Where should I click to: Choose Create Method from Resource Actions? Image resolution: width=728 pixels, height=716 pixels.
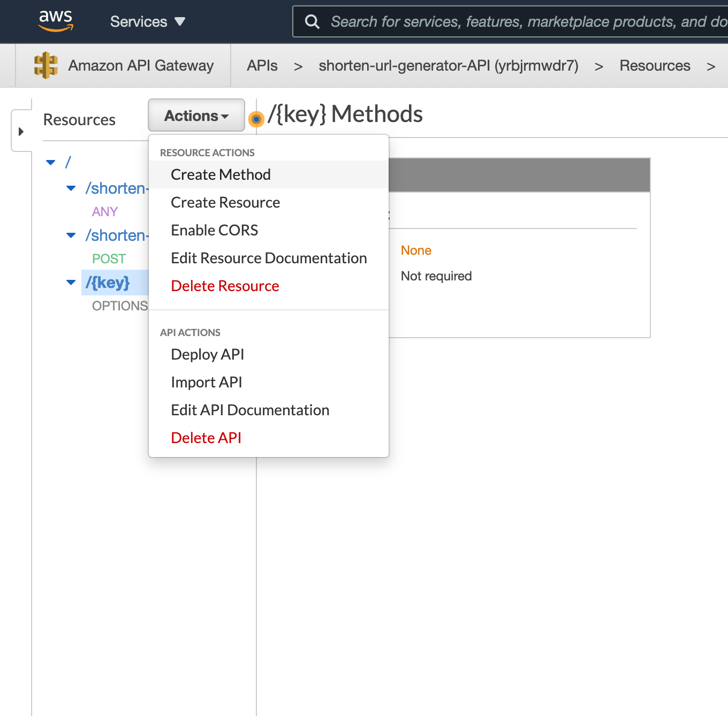pos(269,174)
